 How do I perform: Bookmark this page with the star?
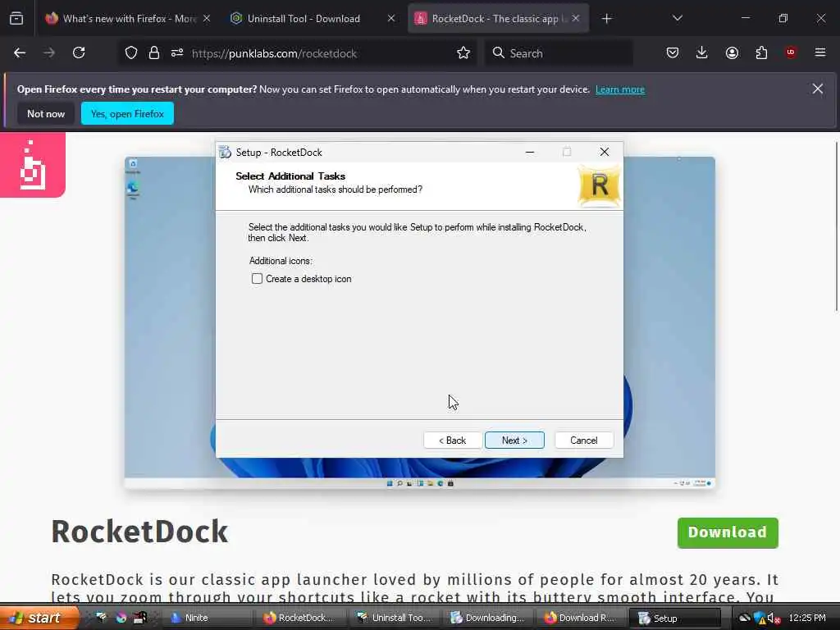tap(463, 53)
